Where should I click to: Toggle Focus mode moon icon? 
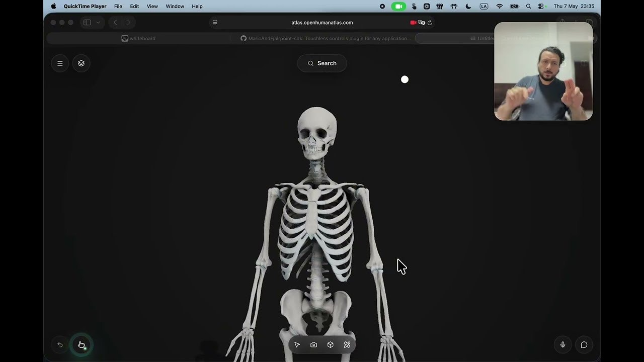tap(468, 7)
